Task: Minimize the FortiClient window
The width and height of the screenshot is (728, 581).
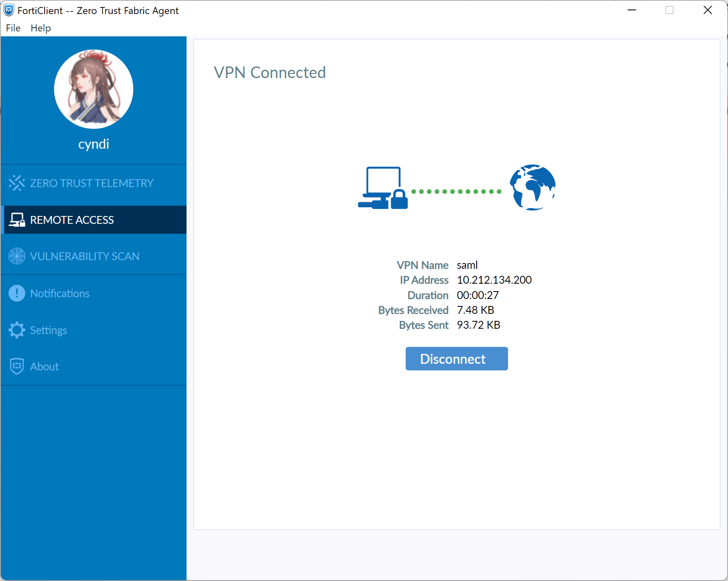Action: 631,10
